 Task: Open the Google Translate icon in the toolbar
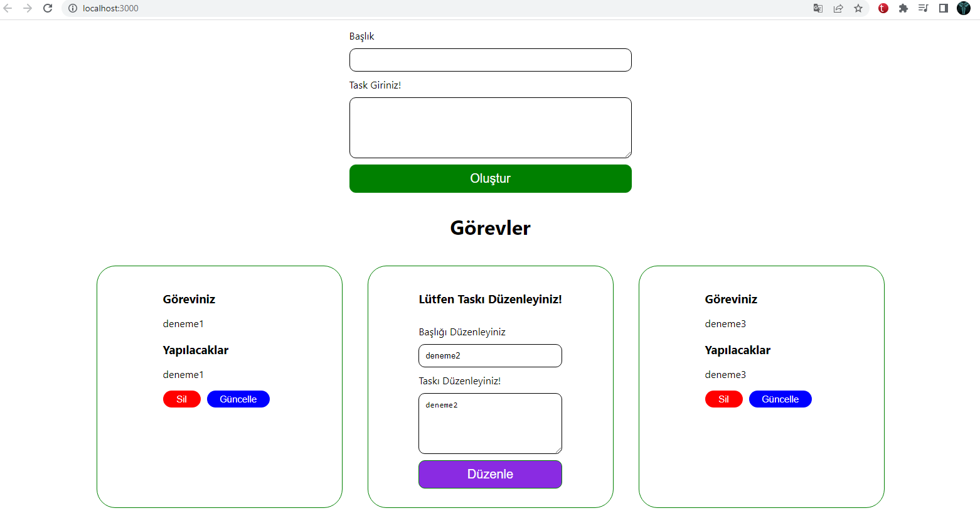(x=818, y=8)
